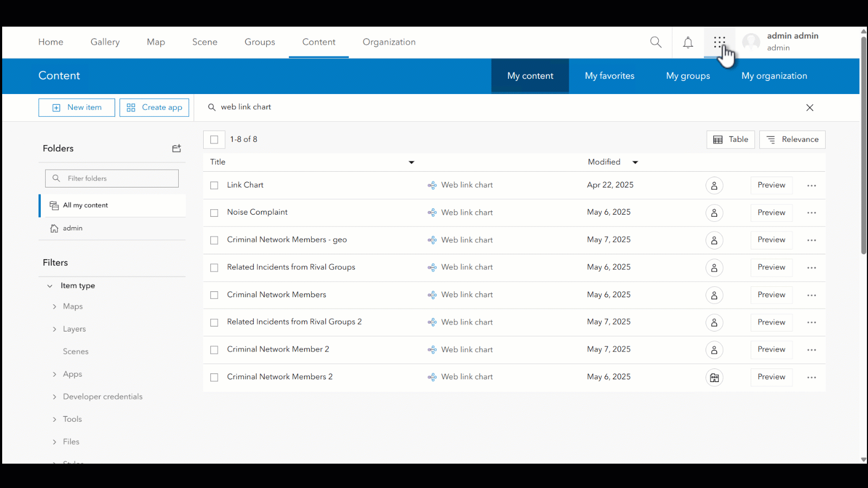Open more options for Related Incidents from Rival Groups

[x=812, y=268]
